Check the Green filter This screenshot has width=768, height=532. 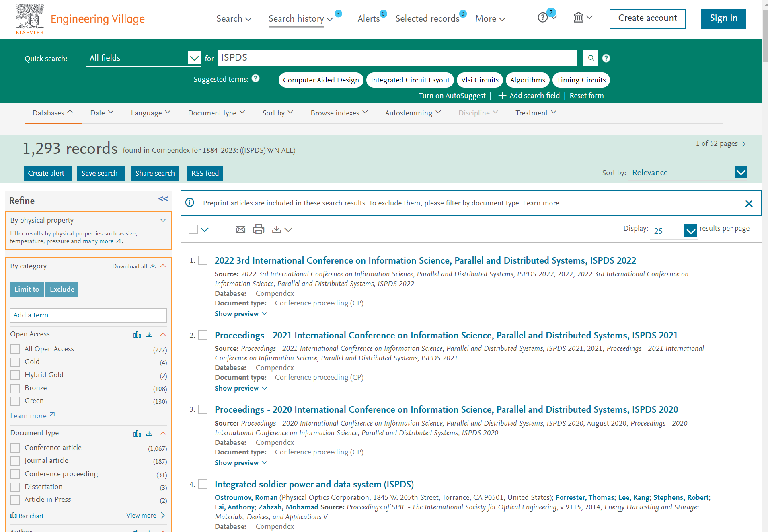click(15, 401)
